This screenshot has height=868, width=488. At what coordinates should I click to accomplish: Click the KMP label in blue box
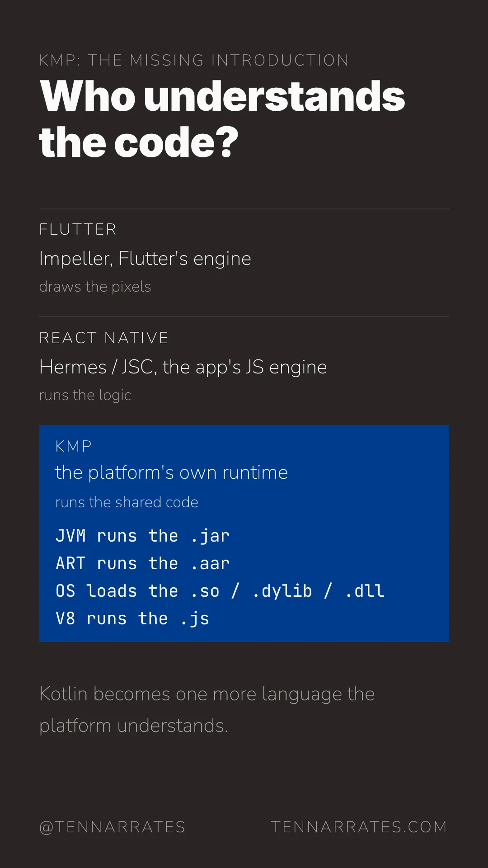73,446
